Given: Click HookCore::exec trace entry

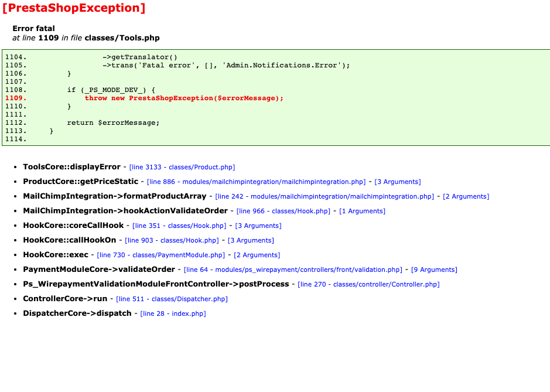Looking at the screenshot, I should [56, 255].
